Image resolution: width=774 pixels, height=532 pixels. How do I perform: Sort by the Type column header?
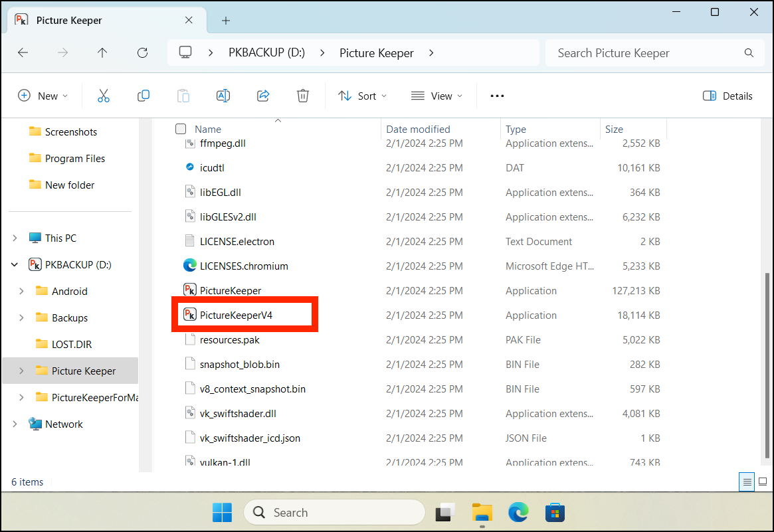516,129
